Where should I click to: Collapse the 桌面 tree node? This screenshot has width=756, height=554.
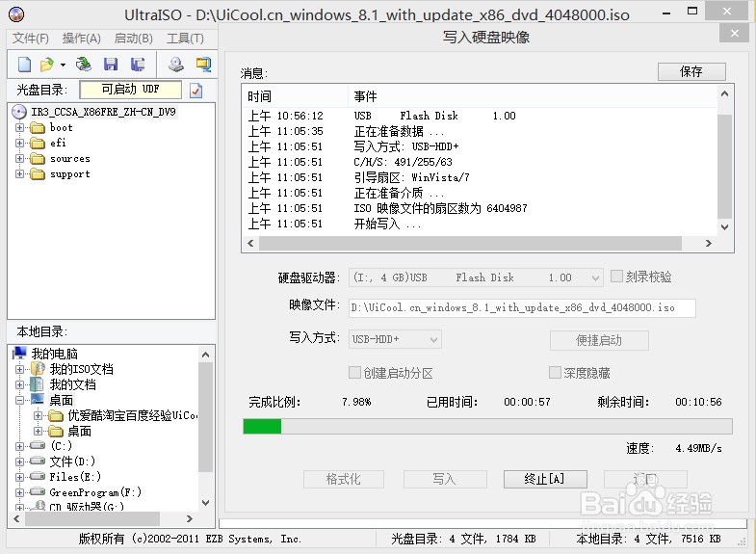pyautogui.click(x=20, y=400)
